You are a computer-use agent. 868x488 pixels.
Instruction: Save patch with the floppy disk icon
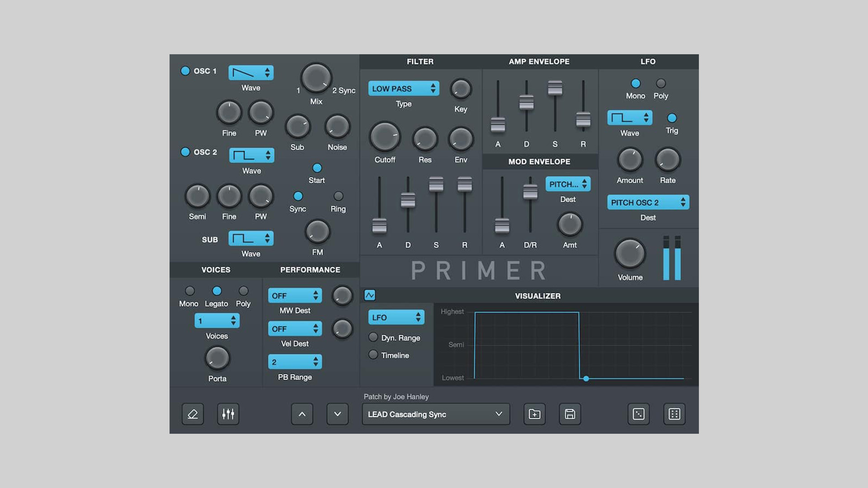click(570, 414)
